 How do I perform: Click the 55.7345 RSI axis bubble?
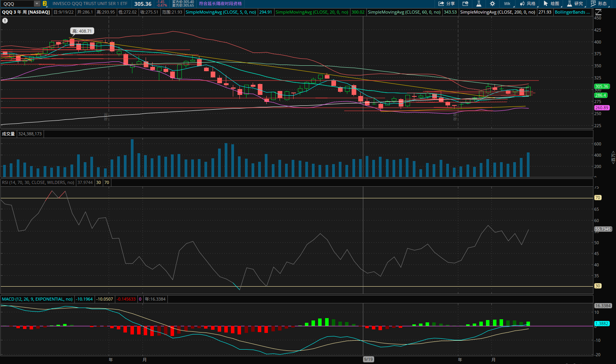(x=603, y=229)
